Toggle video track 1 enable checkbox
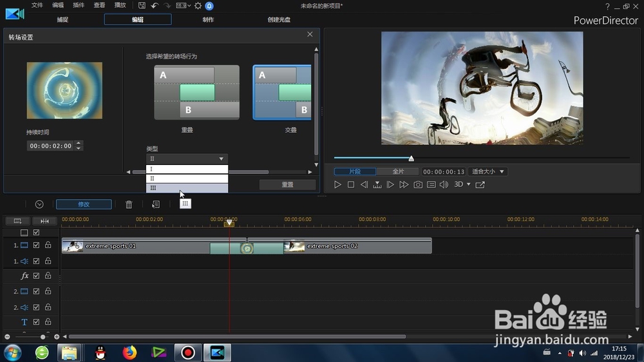The image size is (644, 362). pos(36,245)
